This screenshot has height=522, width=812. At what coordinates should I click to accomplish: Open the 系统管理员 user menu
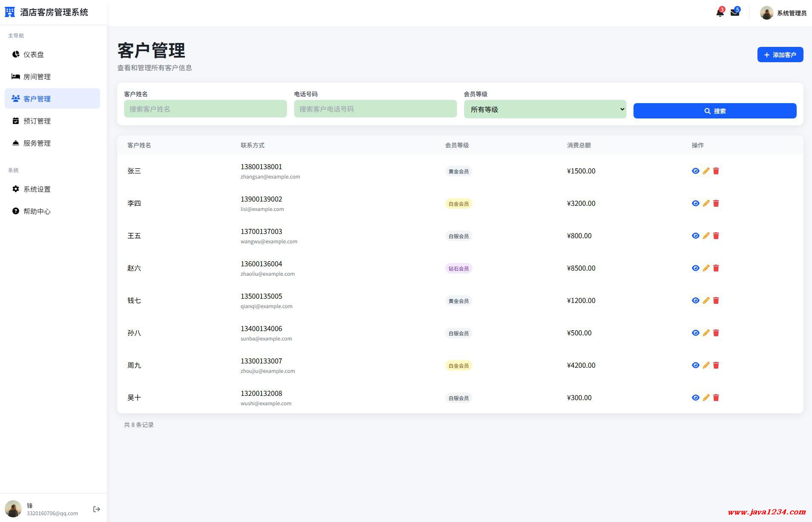(x=783, y=13)
